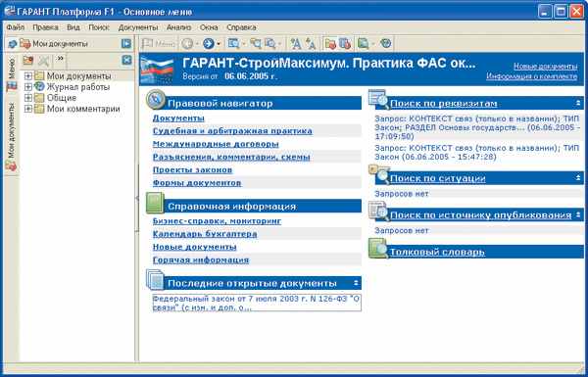The height and width of the screenshot is (377, 588).
Task: Click the green document toolbar icon
Action: pos(363,44)
